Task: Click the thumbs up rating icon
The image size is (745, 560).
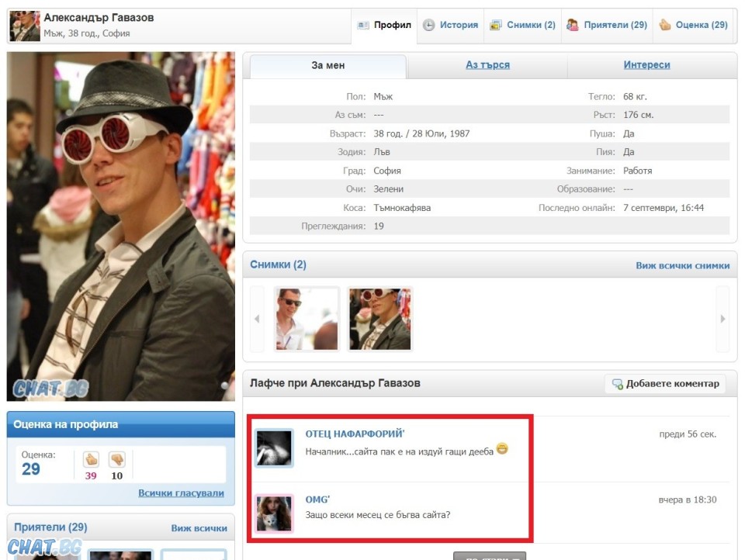Action: pos(91,459)
